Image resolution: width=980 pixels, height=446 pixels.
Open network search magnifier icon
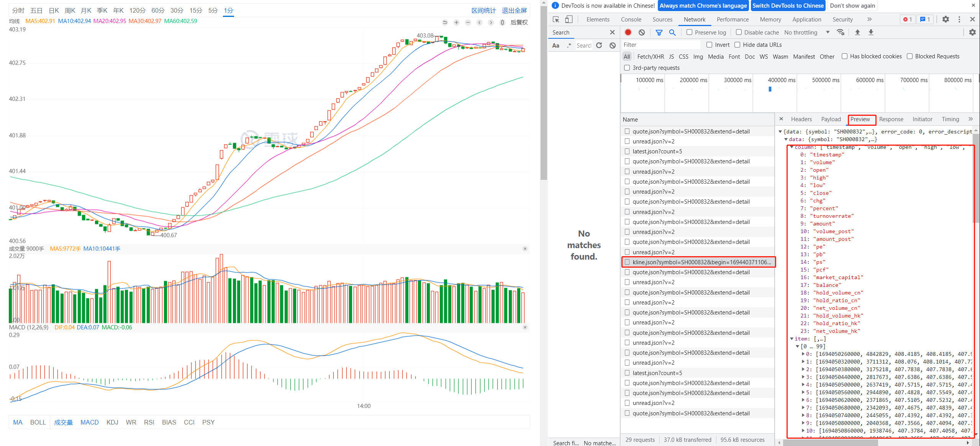pyautogui.click(x=672, y=32)
